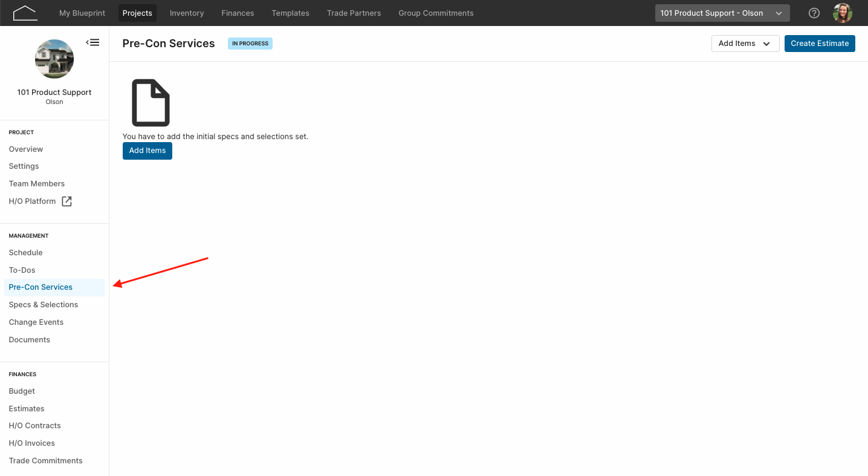
Task: Open project Settings in the sidebar
Action: coord(24,166)
